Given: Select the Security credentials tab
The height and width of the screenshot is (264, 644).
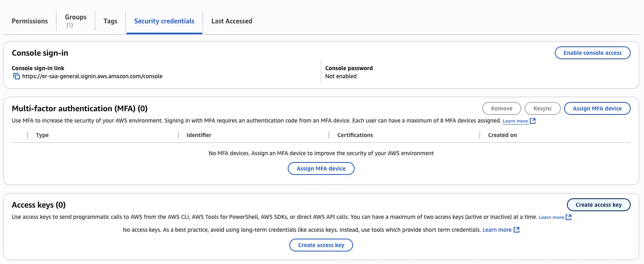Looking at the screenshot, I should click(x=164, y=21).
